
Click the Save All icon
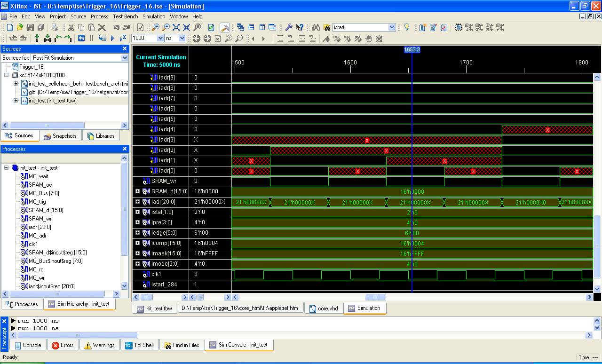(x=41, y=27)
